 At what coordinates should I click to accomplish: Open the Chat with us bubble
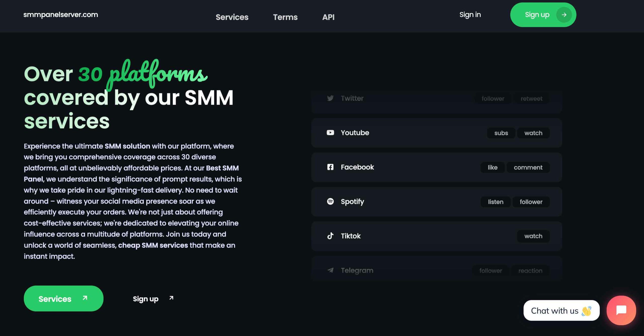561,311
